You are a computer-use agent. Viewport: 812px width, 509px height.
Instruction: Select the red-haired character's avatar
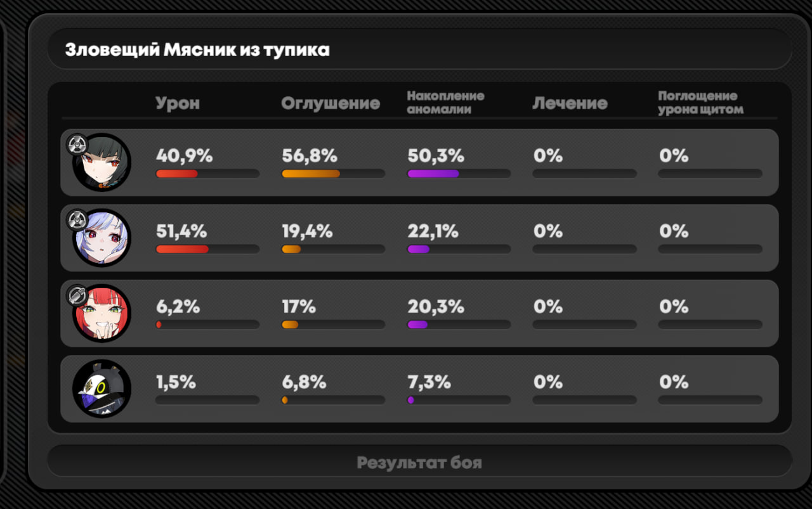(102, 314)
